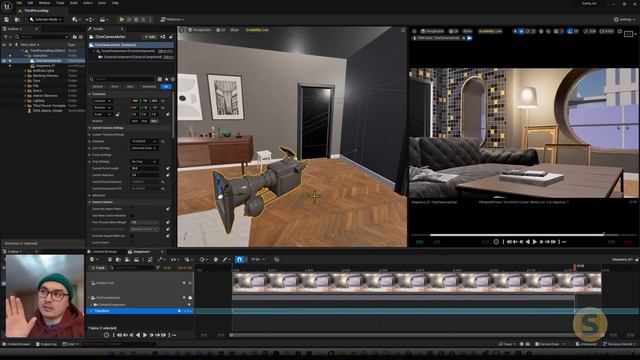Open Sequencer actions wrench menu
640x360 pixels.
pyautogui.click(x=161, y=260)
